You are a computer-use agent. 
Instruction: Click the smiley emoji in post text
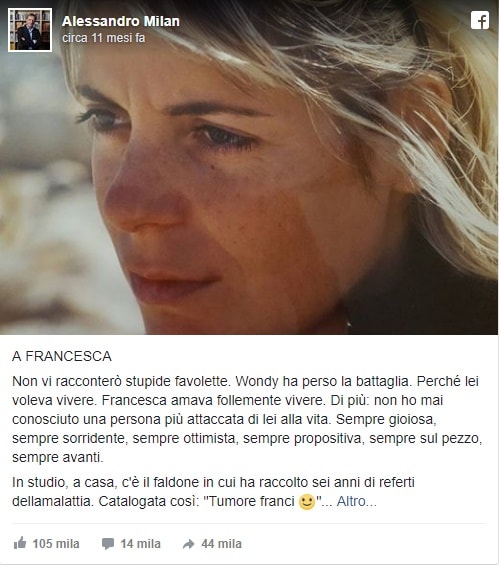[x=307, y=502]
